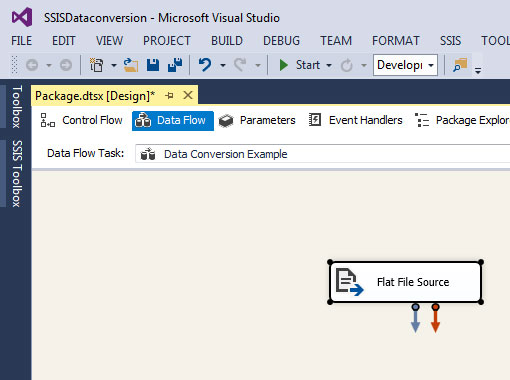Open the Start button dropdown arrow
Screen dimensions: 510x380
329,65
